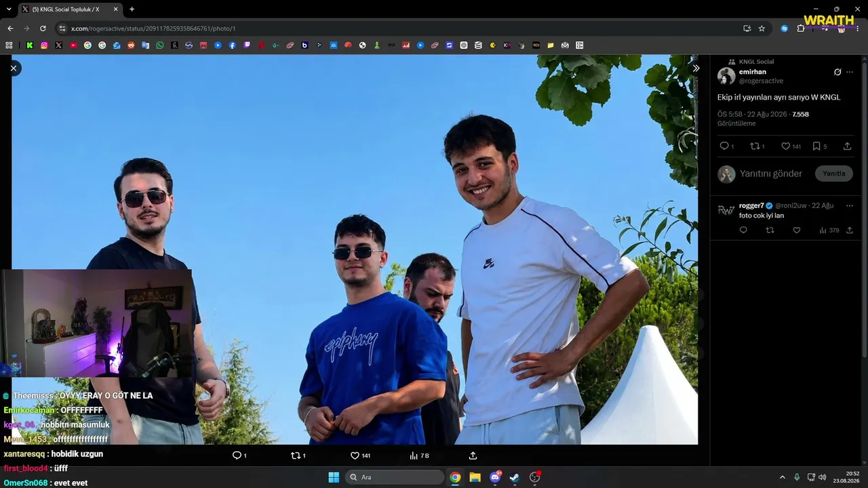Open the volume control in system tray
The height and width of the screenshot is (488, 868).
(823, 477)
